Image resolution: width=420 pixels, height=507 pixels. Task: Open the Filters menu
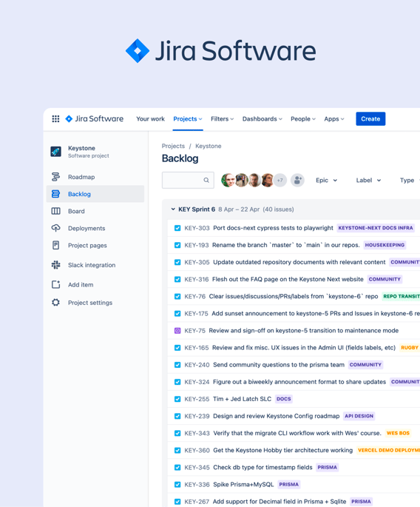coord(223,118)
